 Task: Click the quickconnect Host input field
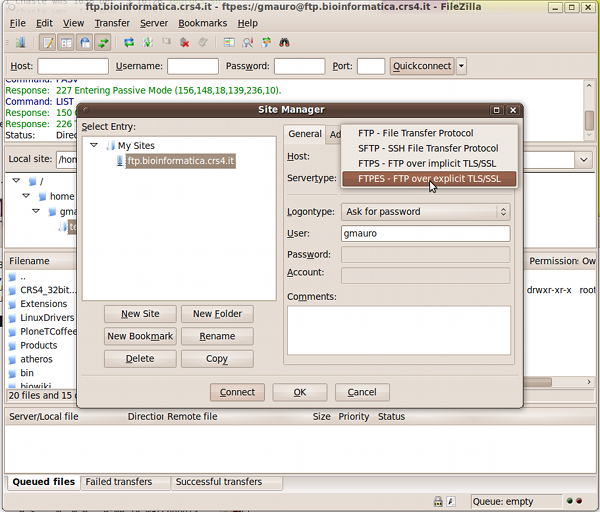coord(73,66)
